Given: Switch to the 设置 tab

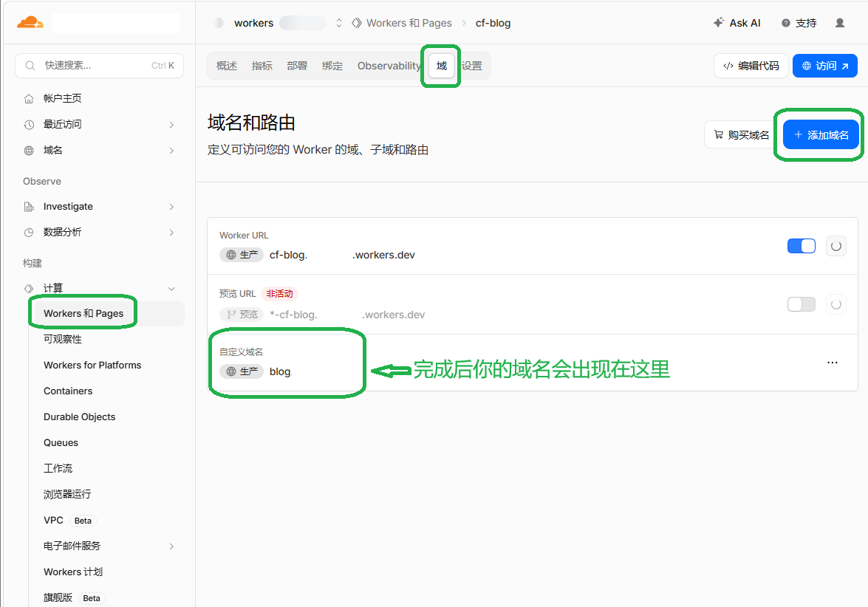Looking at the screenshot, I should point(471,66).
